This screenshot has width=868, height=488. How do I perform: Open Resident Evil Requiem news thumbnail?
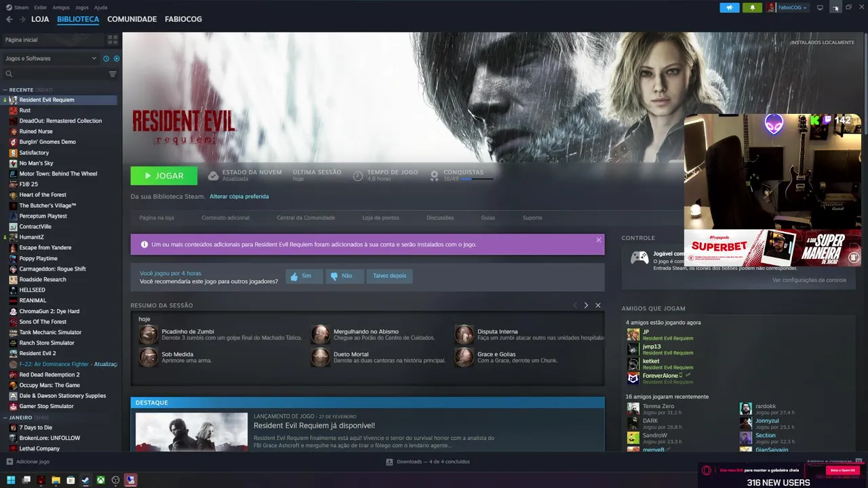[191, 431]
